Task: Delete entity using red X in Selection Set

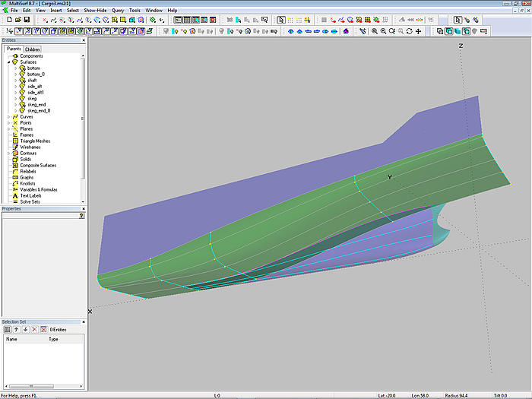Action: click(x=33, y=329)
